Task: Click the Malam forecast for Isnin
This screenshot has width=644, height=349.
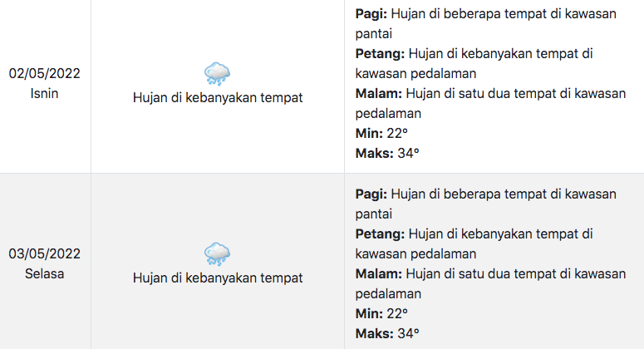Action: point(490,104)
